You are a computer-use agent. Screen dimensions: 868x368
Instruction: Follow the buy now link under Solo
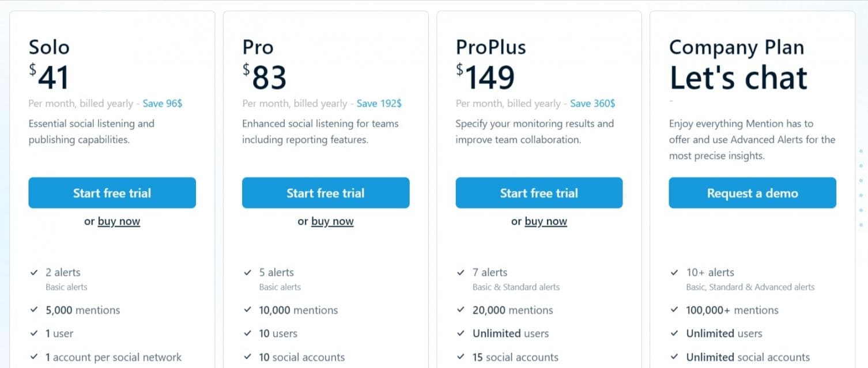pos(119,221)
